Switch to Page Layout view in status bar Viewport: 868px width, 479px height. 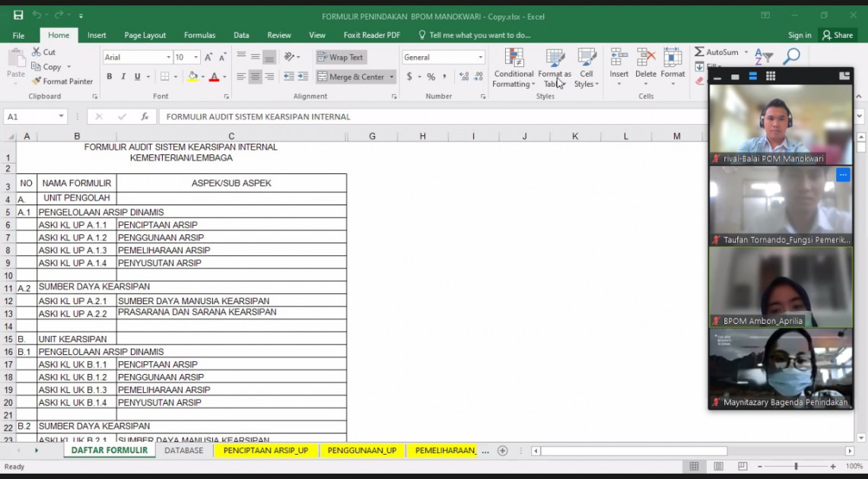[719, 467]
